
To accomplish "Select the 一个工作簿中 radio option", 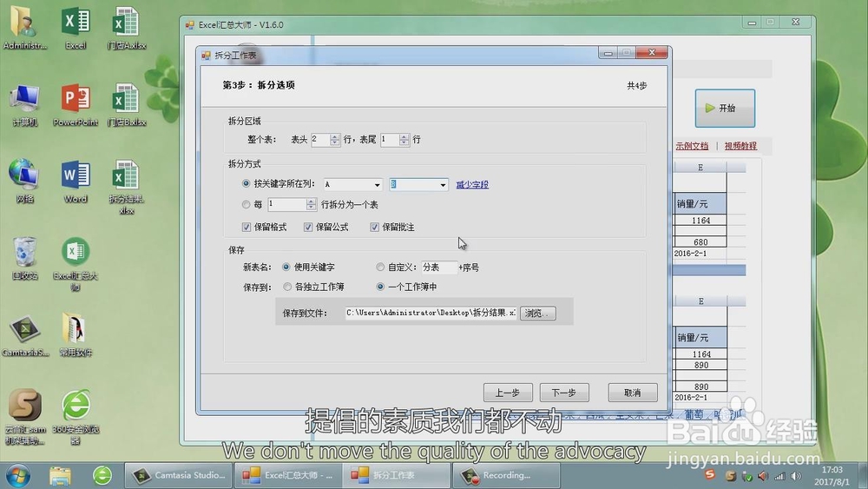I will tap(380, 287).
